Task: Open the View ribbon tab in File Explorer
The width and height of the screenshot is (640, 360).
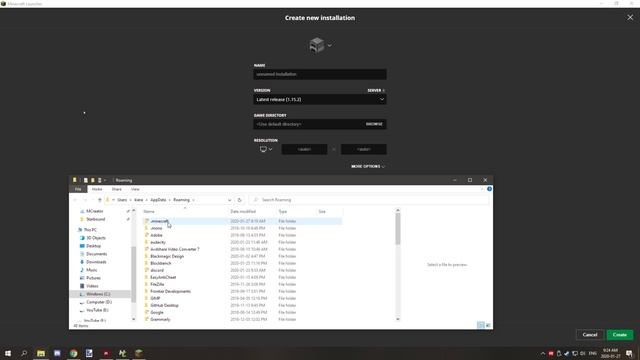Action: (x=135, y=189)
